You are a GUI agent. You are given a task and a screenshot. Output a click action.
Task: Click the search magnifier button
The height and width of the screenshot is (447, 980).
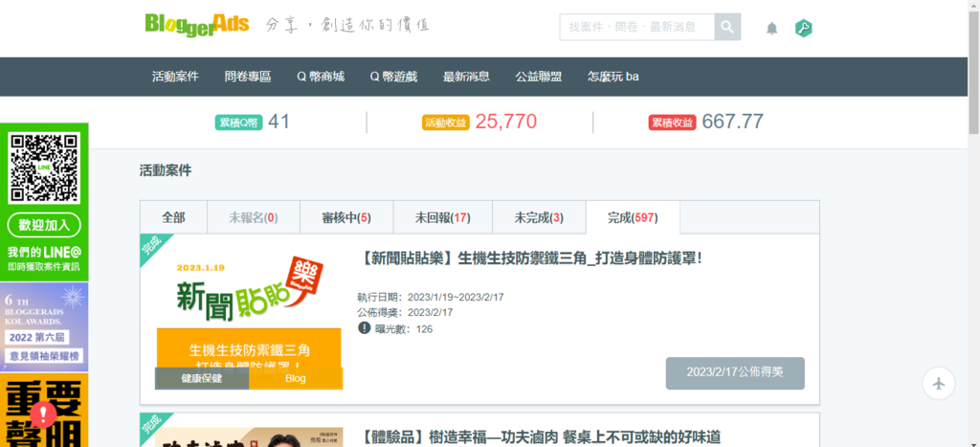point(727,27)
